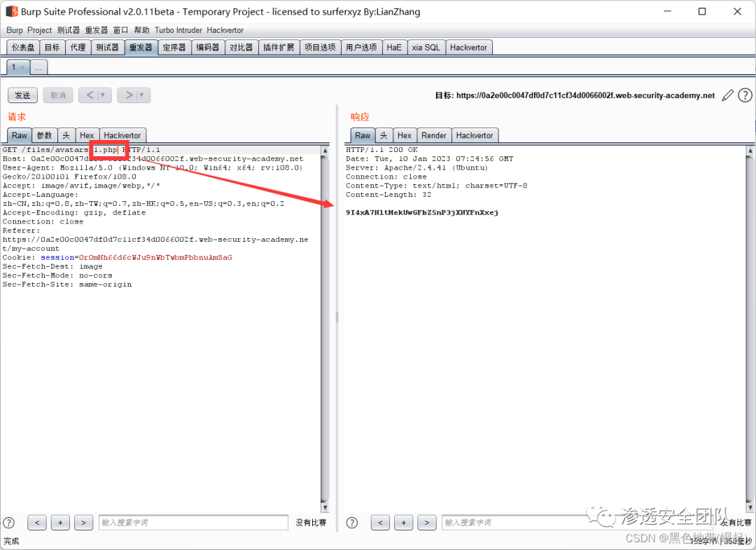Switch to the 仪表盘 tab
The height and width of the screenshot is (550, 756).
[x=23, y=47]
